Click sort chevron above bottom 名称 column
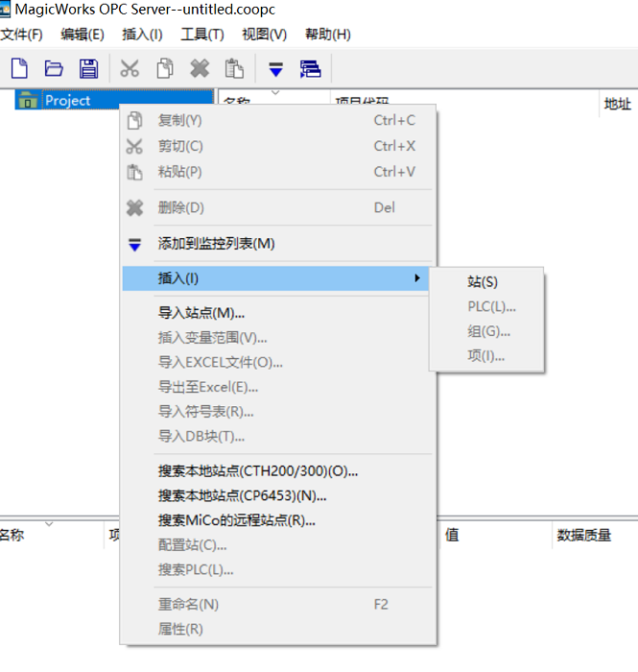Image resolution: width=638 pixels, height=672 pixels. click(x=49, y=524)
